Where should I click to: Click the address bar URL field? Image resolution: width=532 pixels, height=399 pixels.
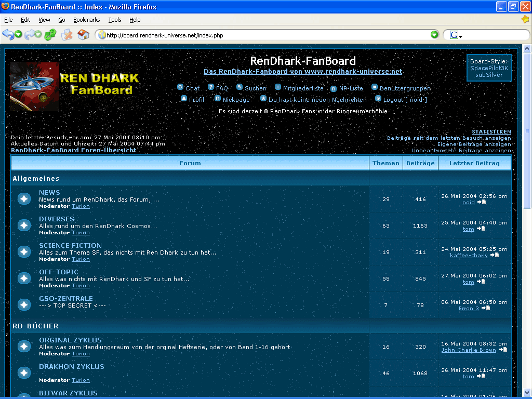[260, 35]
